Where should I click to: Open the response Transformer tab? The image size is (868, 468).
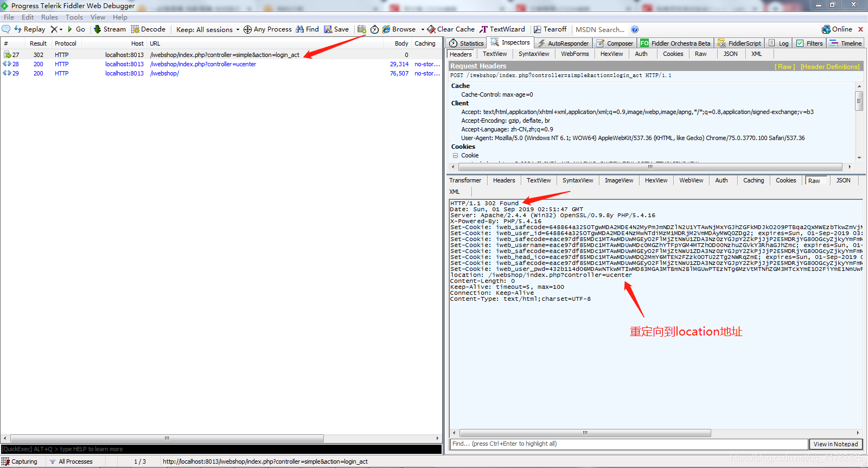tap(465, 180)
